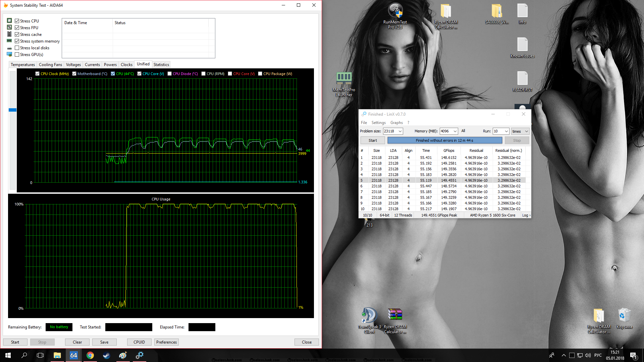Enable Stress local disks checkbox
Screen dimensions: 644x362
pos(17,48)
